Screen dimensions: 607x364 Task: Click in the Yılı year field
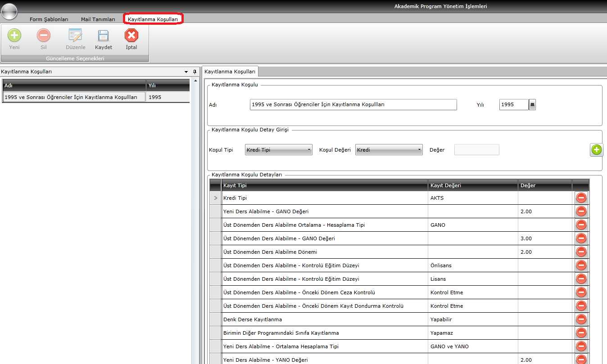514,104
